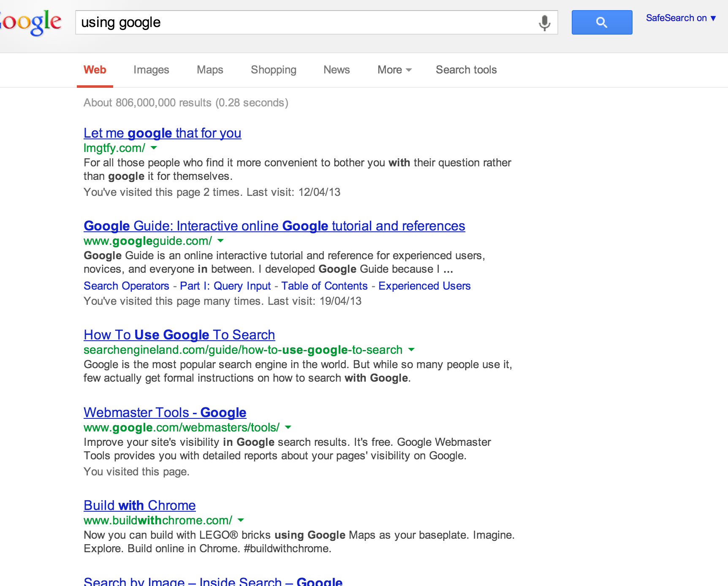Click the microphone voice search icon
The width and height of the screenshot is (728, 586).
[544, 23]
